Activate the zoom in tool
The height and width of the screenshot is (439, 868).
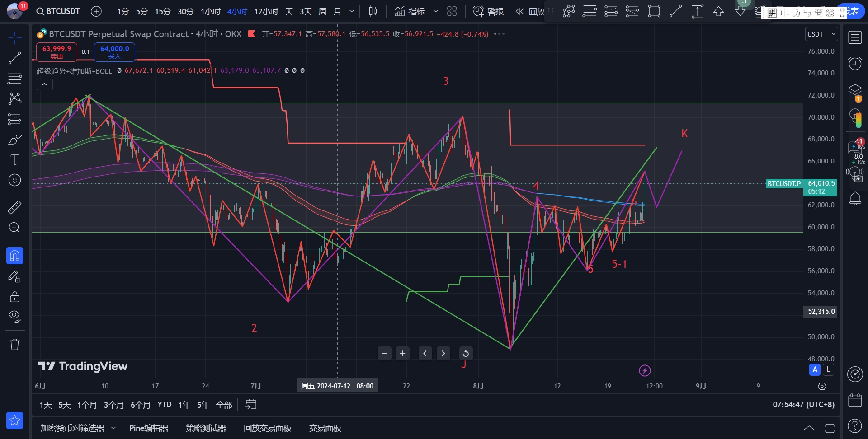14,228
